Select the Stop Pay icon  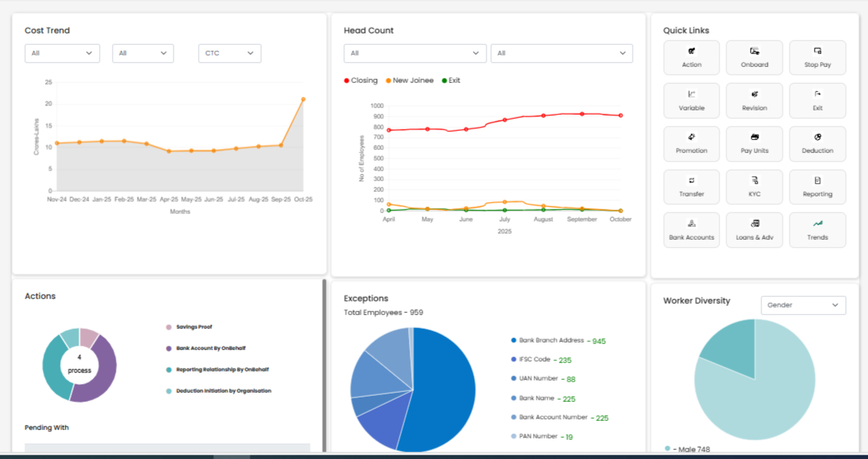pos(817,57)
